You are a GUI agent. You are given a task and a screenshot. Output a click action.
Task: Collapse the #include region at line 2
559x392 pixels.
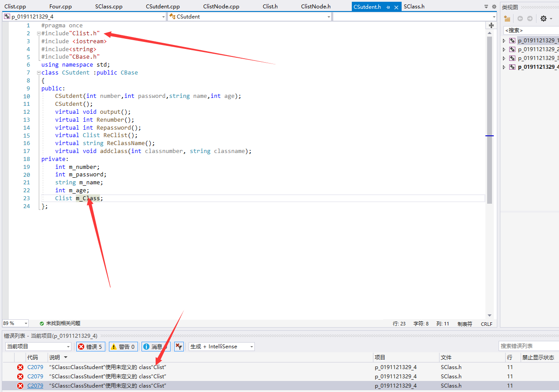click(39, 34)
